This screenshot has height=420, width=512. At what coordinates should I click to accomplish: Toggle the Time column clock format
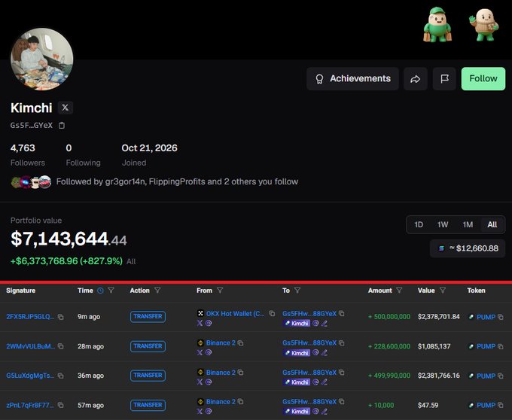100,291
